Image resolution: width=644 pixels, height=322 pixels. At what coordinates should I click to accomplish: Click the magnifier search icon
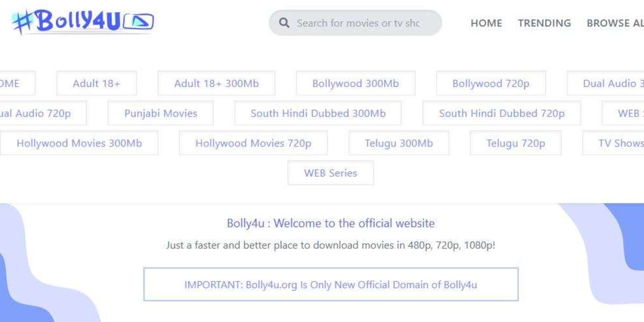pos(284,23)
